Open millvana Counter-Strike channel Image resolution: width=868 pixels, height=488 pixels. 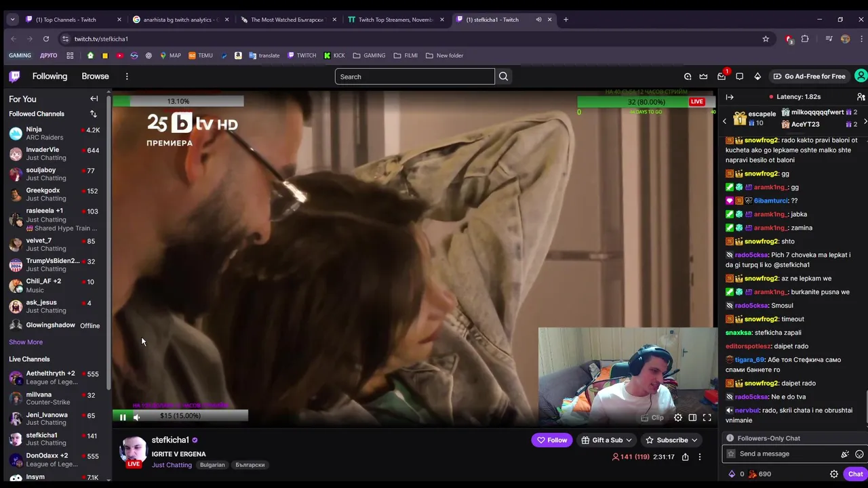pos(54,399)
